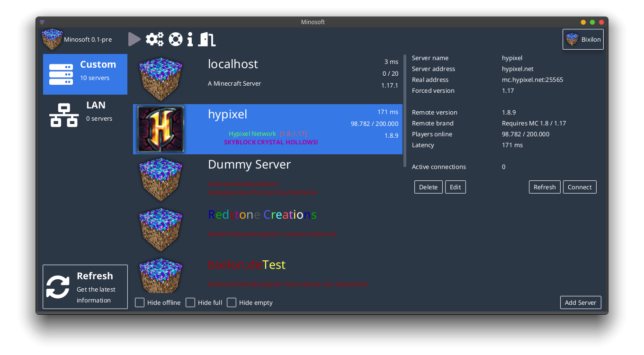Viewport: 644px width, 355px height.
Task: Click the play arrow toolbar icon
Action: [x=134, y=39]
